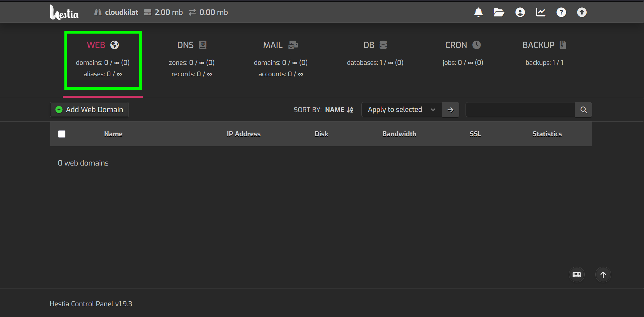Open the user account settings icon
The height and width of the screenshot is (317, 644).
(x=520, y=12)
